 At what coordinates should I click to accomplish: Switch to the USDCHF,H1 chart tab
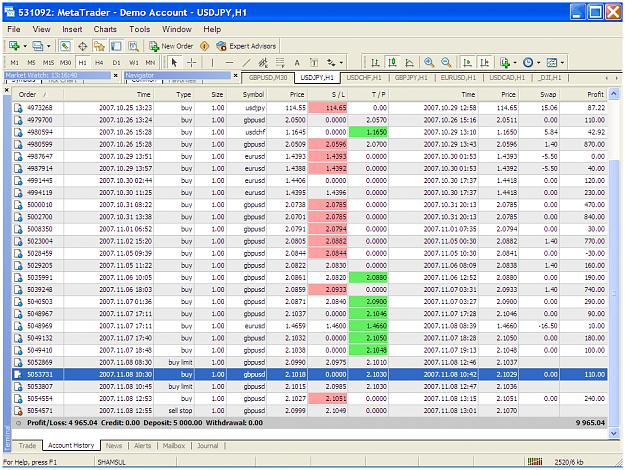click(x=364, y=77)
